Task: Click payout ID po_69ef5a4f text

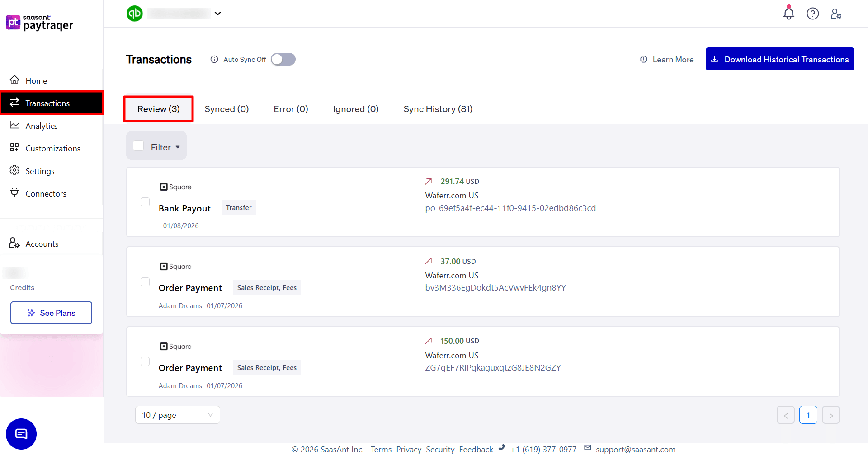Action: (510, 208)
